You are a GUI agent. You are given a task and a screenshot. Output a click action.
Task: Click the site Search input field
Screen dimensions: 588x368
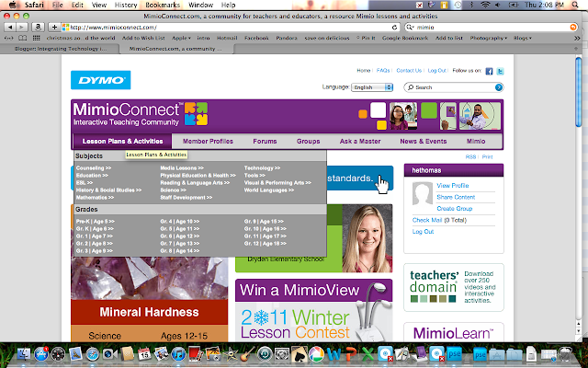click(453, 87)
